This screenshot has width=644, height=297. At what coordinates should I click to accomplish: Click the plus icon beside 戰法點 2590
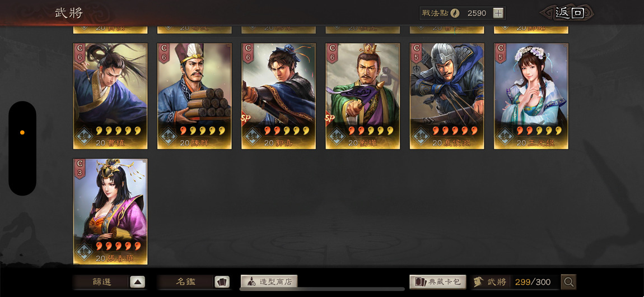(x=498, y=13)
